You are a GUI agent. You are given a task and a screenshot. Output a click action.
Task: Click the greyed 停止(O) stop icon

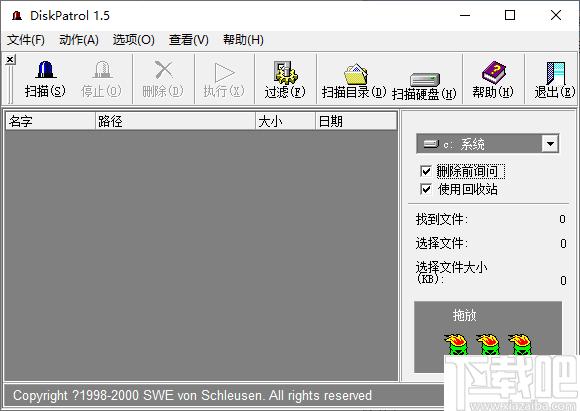pos(102,69)
